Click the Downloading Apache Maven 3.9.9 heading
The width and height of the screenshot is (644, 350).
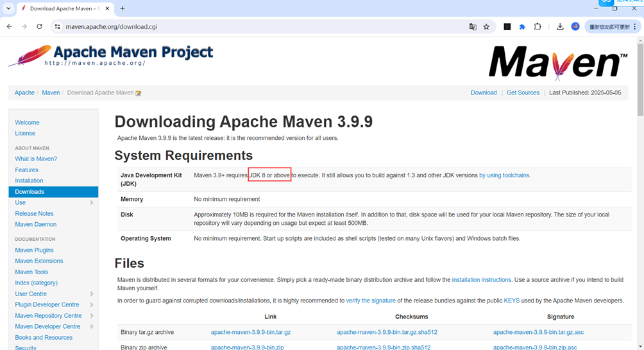pyautogui.click(x=244, y=122)
